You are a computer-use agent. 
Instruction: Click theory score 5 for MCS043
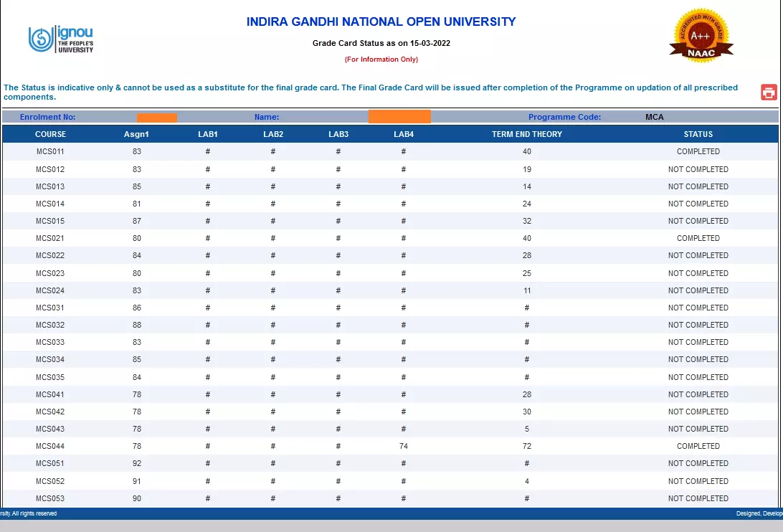point(527,429)
